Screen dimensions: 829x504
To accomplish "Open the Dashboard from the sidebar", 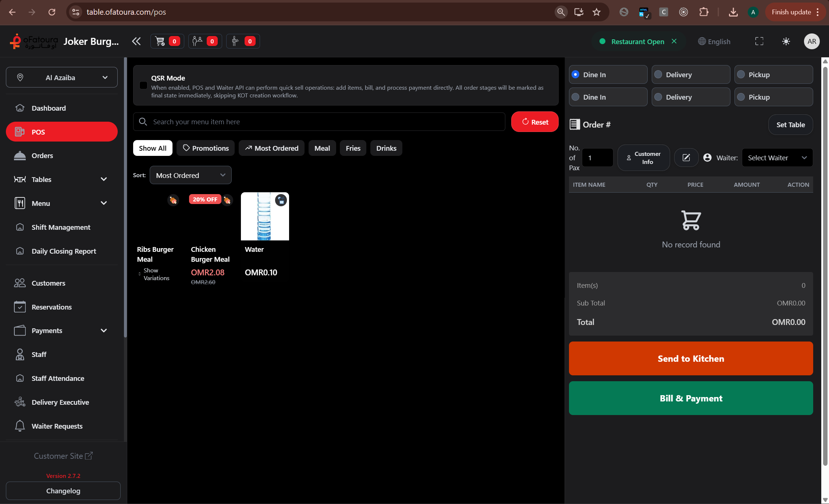I will (x=49, y=108).
